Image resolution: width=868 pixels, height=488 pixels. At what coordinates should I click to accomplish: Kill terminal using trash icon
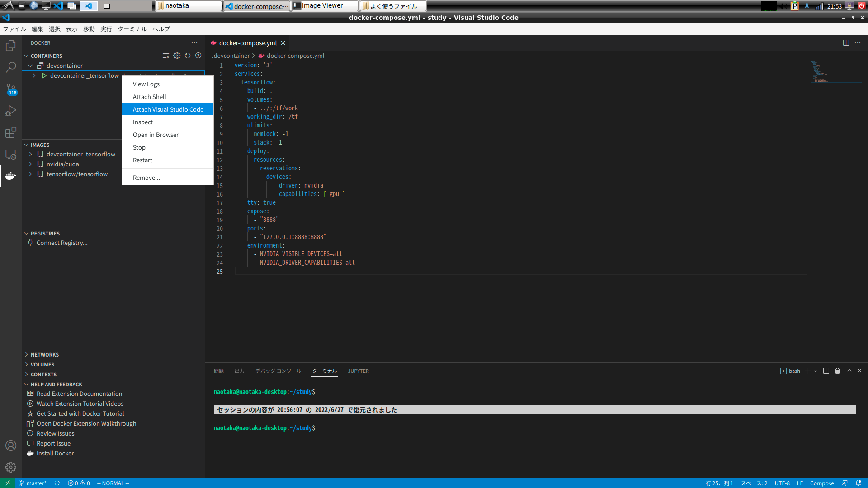click(837, 371)
